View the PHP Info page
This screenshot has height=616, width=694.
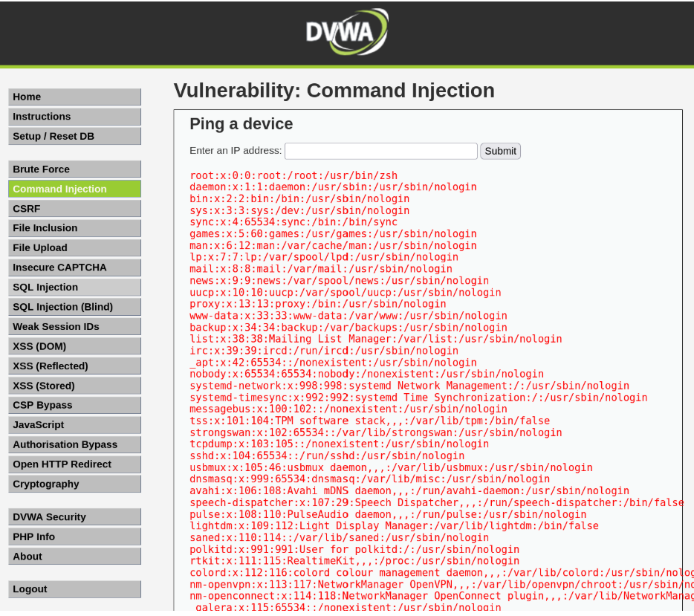74,536
